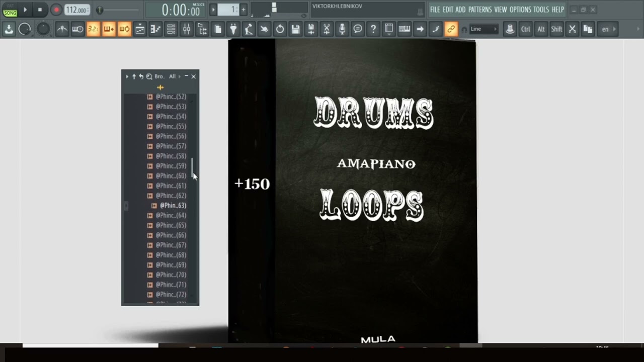Click the master pitch slider knob
Image resolution: width=644 pixels, height=362 pixels.
100,10
